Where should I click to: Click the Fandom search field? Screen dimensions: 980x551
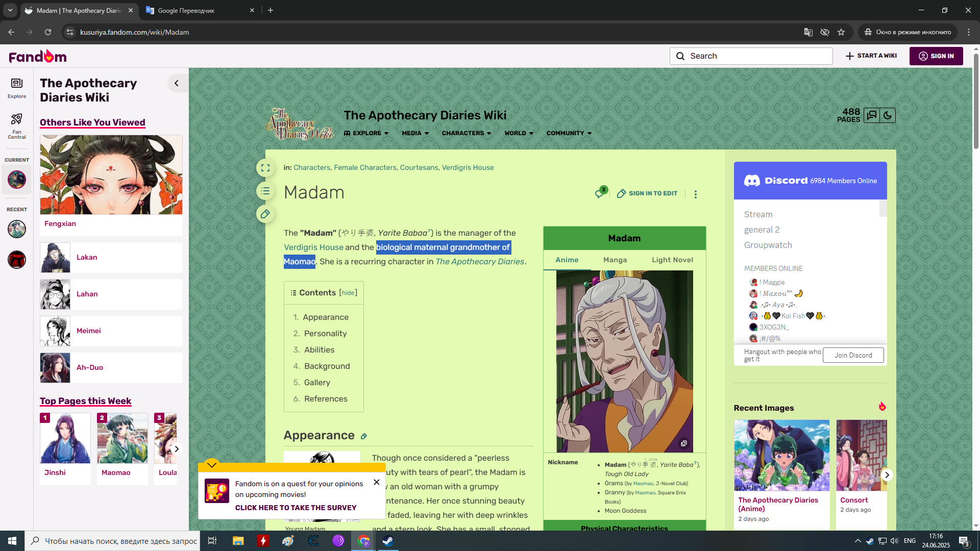tap(751, 56)
